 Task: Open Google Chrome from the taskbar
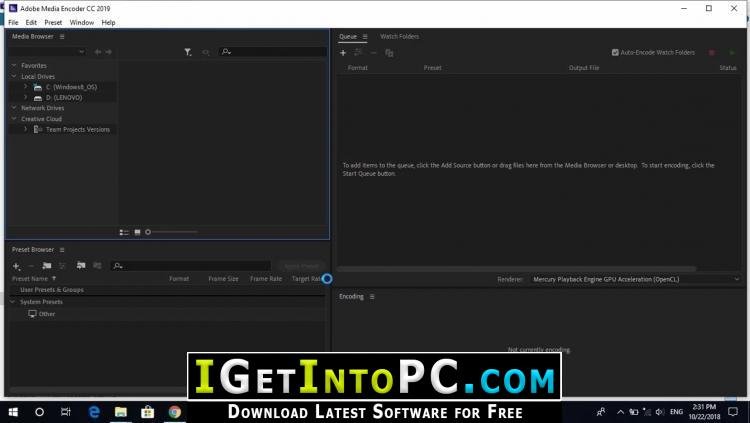pyautogui.click(x=174, y=411)
